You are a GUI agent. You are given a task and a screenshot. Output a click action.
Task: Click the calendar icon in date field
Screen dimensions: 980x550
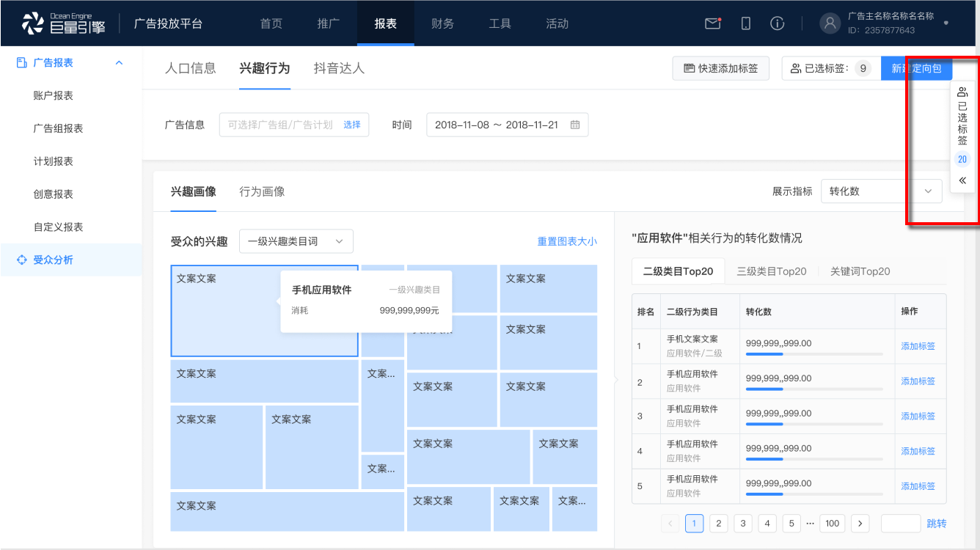[575, 125]
